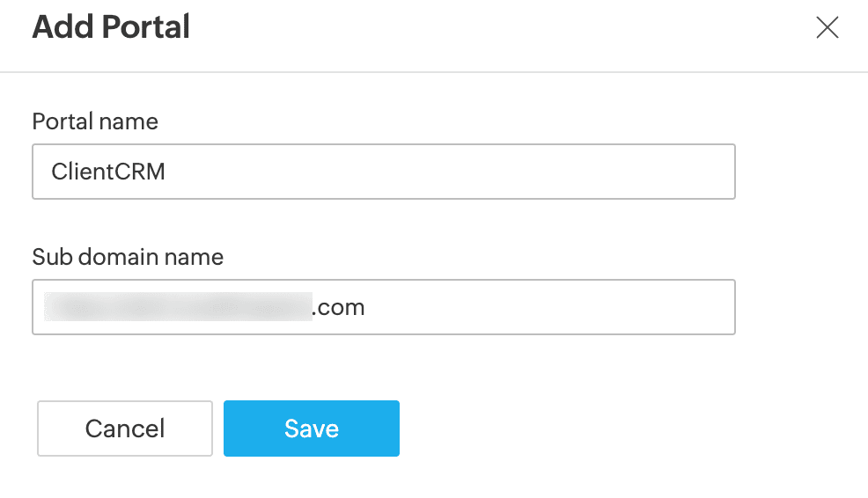Click the Sub domain name label
The image size is (868, 498).
[128, 257]
